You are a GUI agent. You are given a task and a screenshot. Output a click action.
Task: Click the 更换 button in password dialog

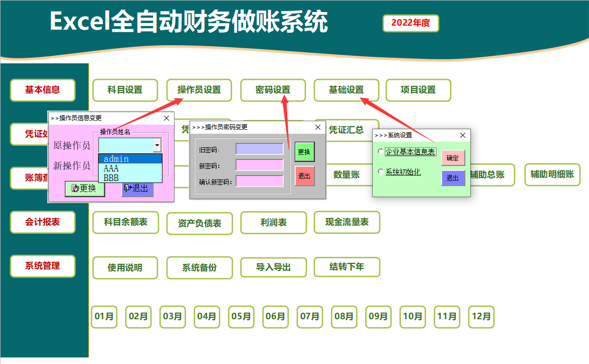tap(304, 151)
